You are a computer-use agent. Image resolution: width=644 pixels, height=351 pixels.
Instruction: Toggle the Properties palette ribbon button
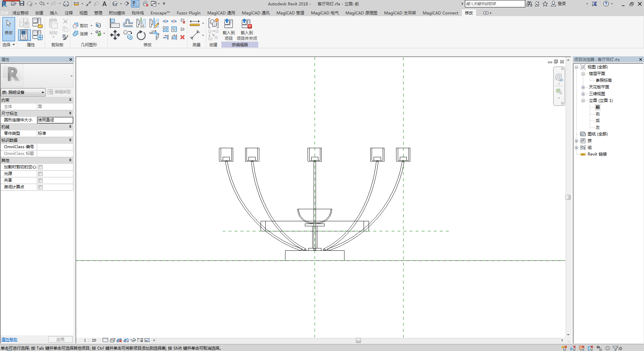tap(24, 35)
